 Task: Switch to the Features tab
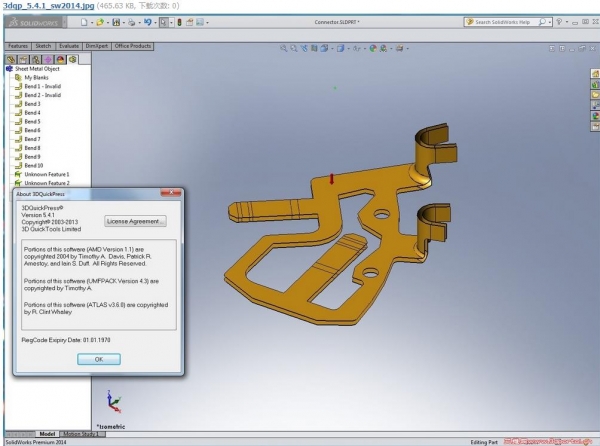point(18,46)
